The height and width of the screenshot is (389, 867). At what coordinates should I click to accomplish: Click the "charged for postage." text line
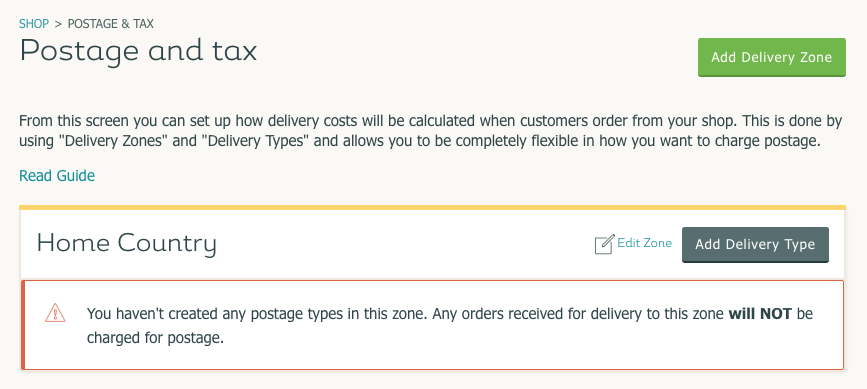pyautogui.click(x=155, y=338)
